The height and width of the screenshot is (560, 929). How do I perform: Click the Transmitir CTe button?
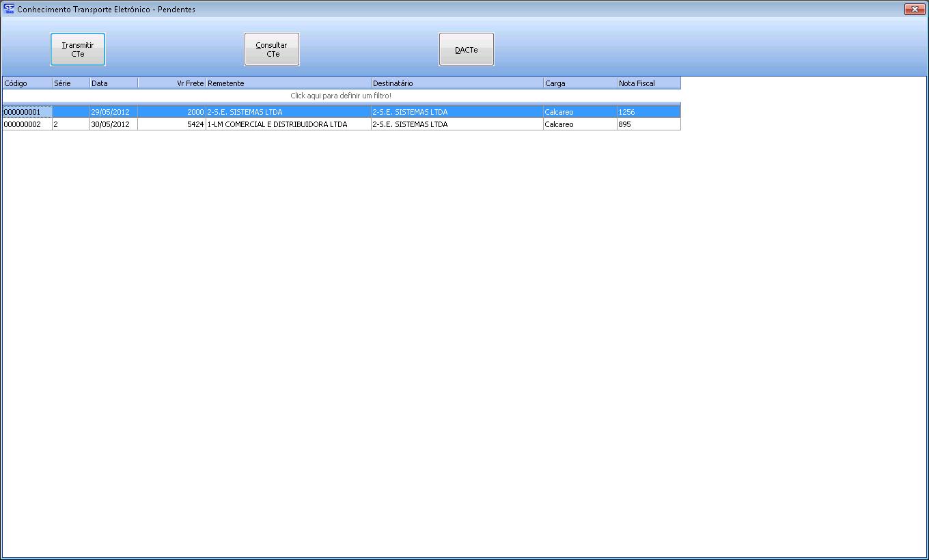click(78, 49)
